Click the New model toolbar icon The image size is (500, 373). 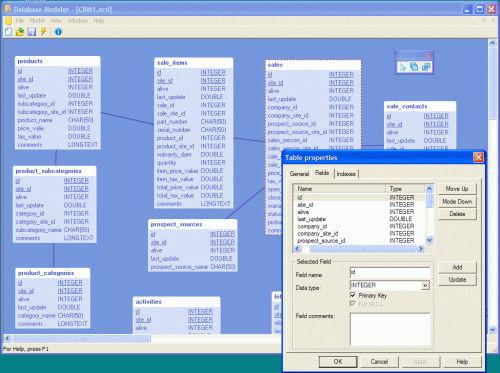pos(8,32)
